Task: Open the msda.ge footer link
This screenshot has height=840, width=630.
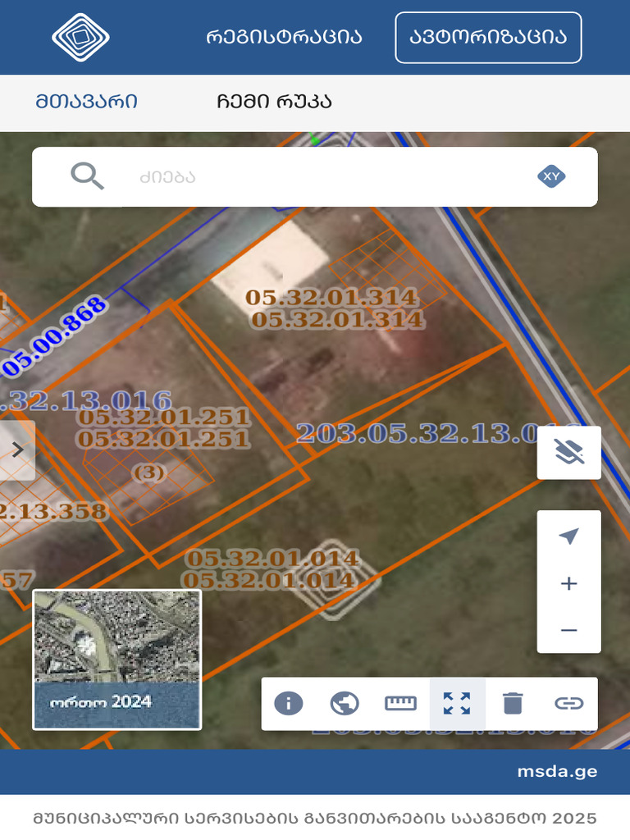Action: tap(557, 771)
